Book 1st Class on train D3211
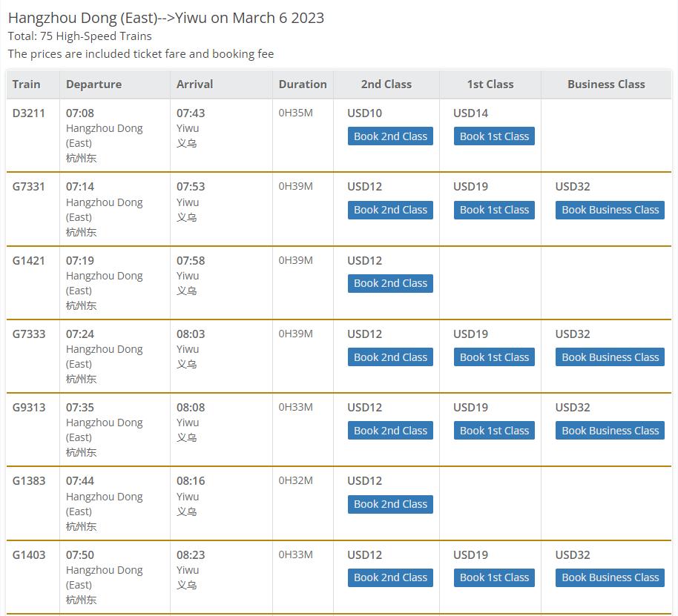The width and height of the screenshot is (678, 616). click(x=494, y=136)
